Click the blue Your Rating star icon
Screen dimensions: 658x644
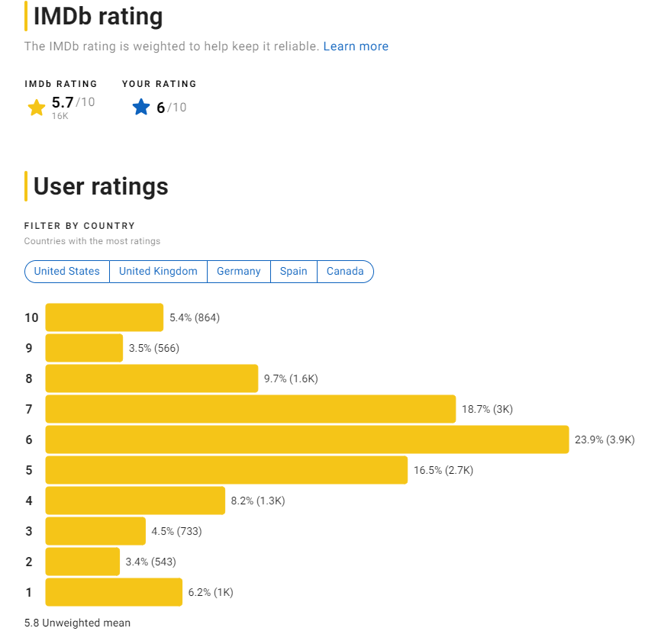click(x=140, y=107)
